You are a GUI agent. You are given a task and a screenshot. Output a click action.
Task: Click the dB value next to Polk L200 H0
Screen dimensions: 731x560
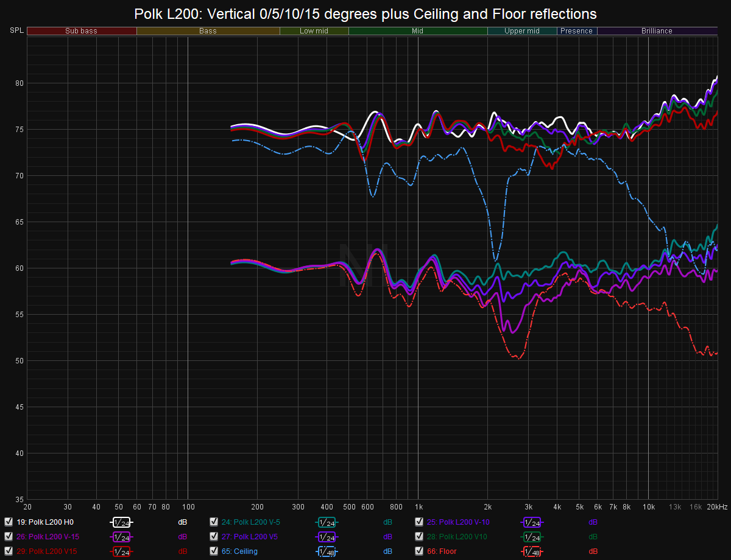pos(182,522)
